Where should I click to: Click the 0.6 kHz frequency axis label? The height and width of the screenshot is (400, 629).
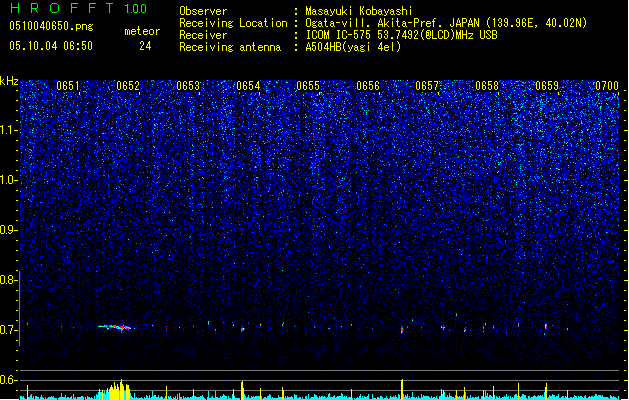point(8,380)
